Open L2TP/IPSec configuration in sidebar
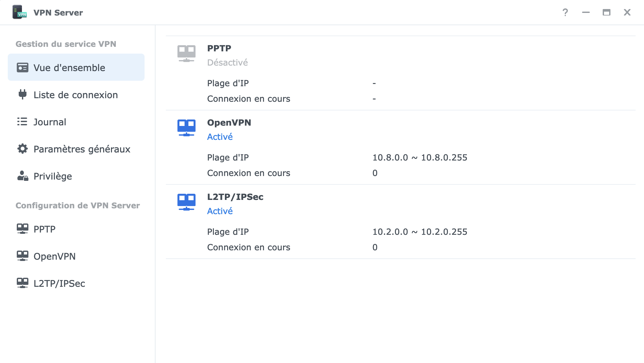 tap(59, 284)
